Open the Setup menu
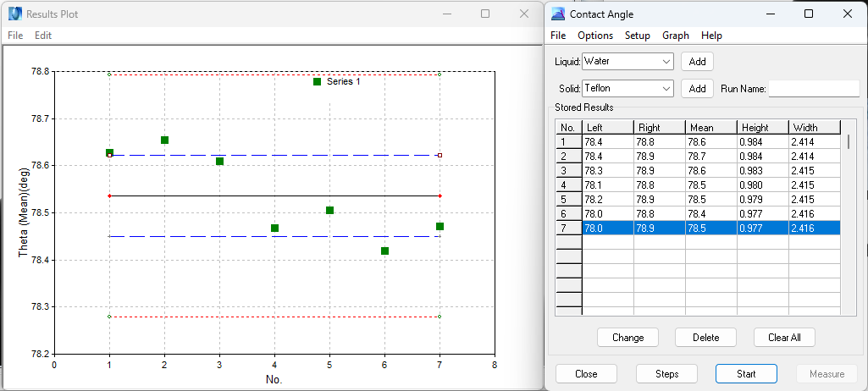 coord(637,36)
